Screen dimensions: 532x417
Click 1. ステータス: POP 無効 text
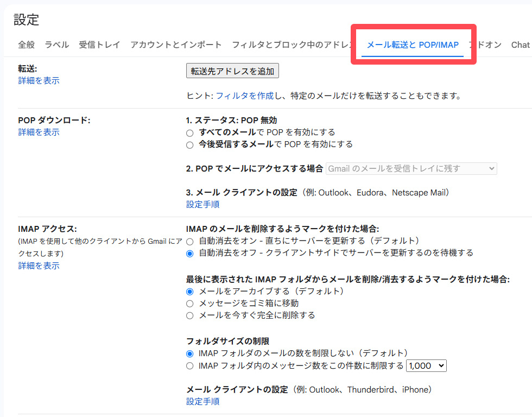pos(231,120)
